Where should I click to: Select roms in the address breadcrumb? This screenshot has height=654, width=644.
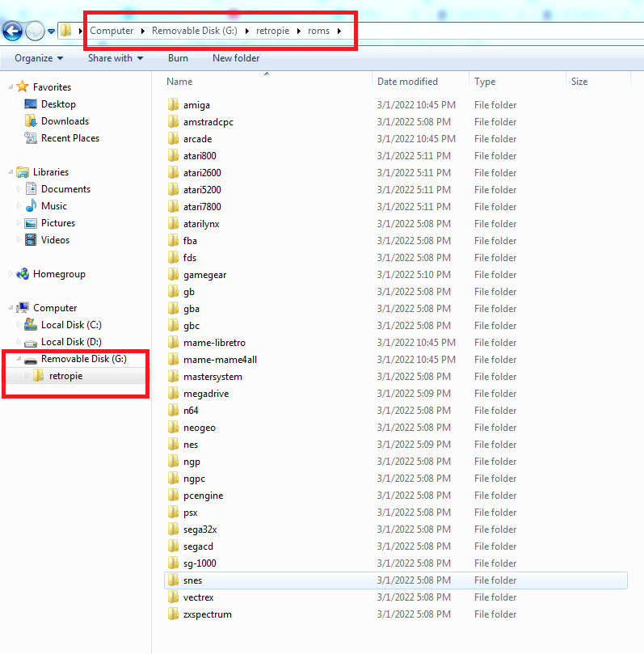click(318, 31)
